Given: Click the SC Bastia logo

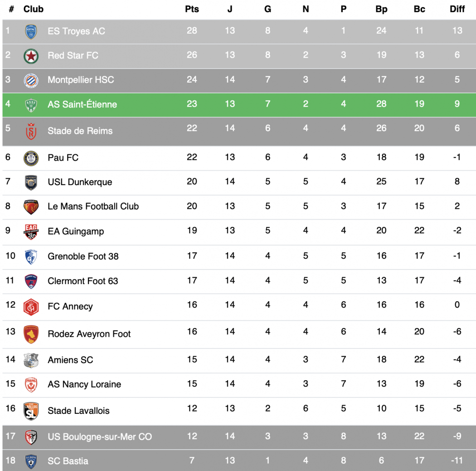Looking at the screenshot, I should click(x=31, y=461).
